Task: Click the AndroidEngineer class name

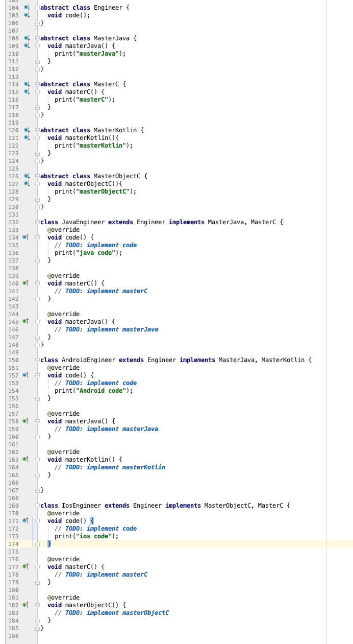Action: (x=89, y=360)
